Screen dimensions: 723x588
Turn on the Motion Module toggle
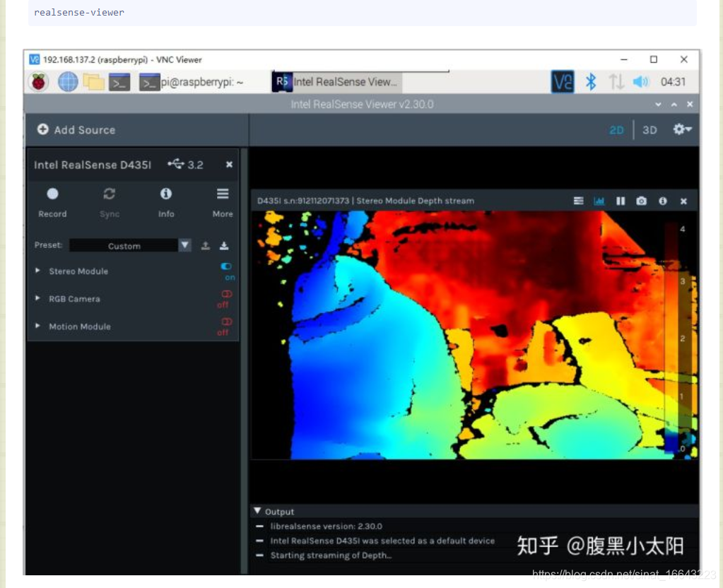coord(226,322)
